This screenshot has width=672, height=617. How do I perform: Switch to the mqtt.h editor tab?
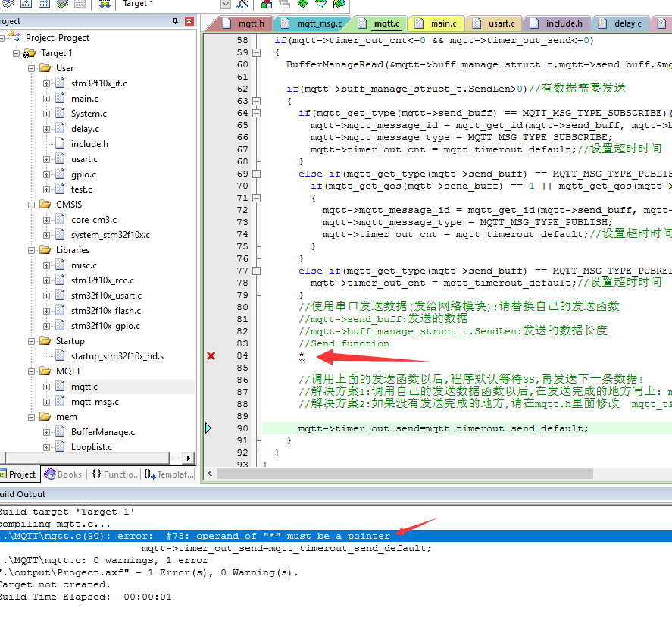[242, 23]
